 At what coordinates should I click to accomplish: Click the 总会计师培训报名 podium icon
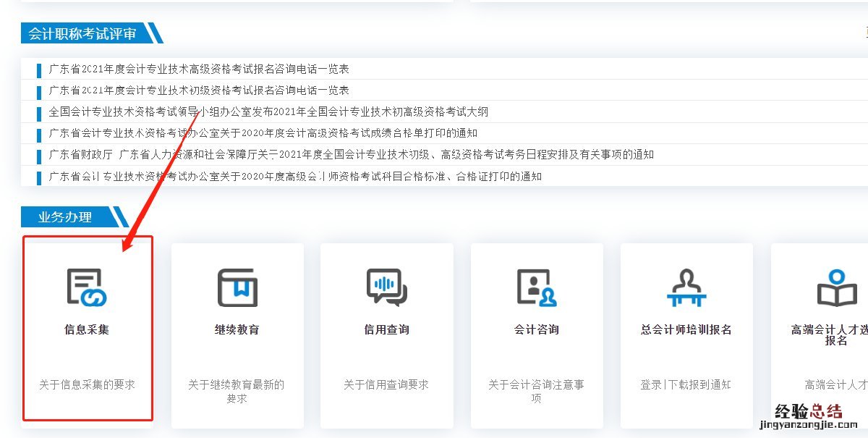pyautogui.click(x=686, y=287)
